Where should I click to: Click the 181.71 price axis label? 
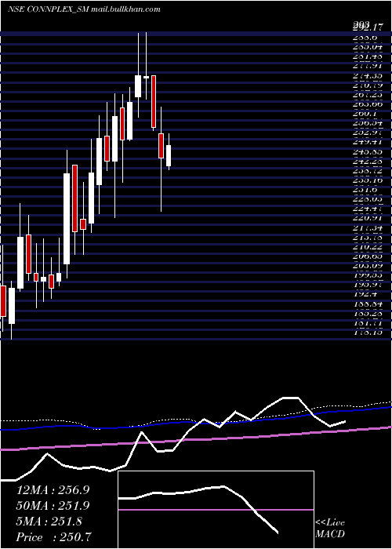click(x=368, y=323)
